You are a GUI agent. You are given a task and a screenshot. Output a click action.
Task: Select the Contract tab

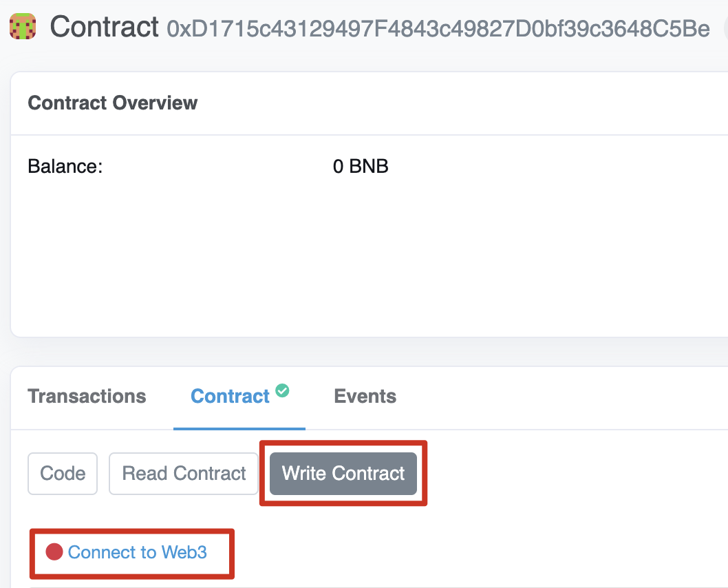tap(230, 397)
